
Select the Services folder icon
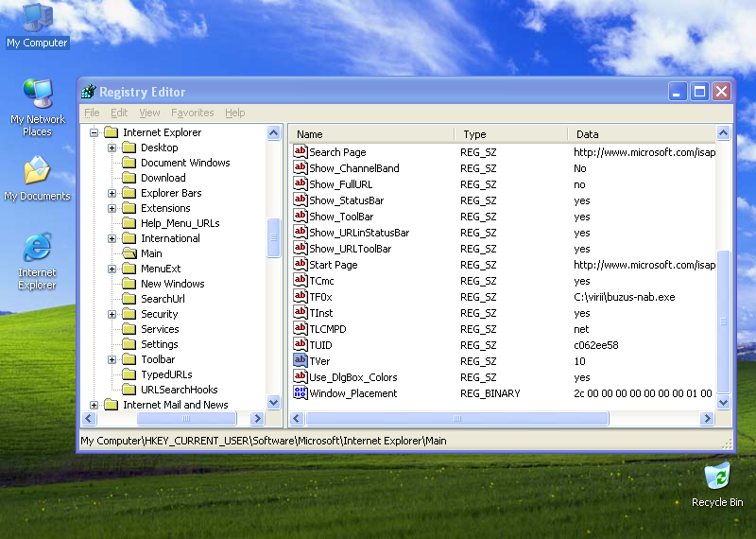pos(129,329)
